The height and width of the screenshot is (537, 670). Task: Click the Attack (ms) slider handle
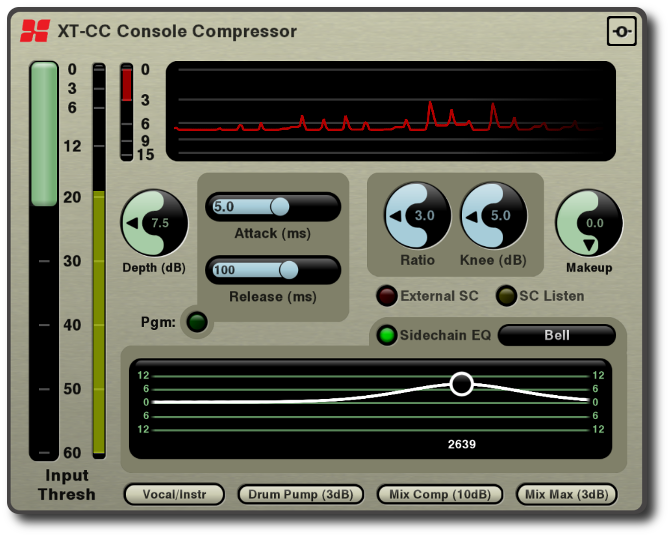point(280,207)
